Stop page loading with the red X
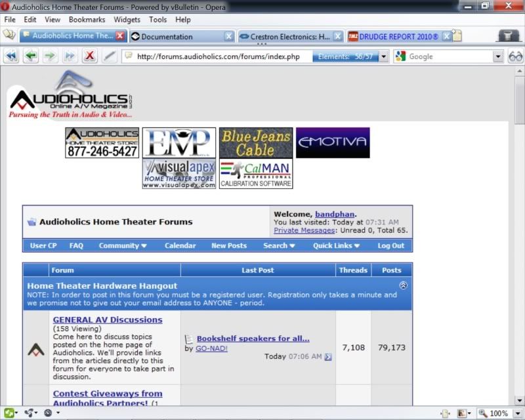Viewport: 525px width, 420px height. point(89,56)
